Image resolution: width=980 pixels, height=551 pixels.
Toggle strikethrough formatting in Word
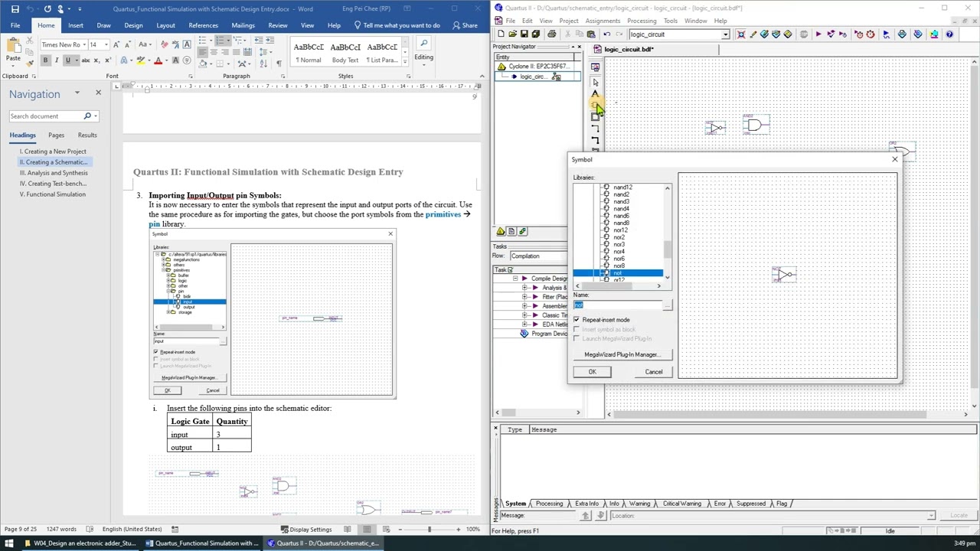(87, 60)
